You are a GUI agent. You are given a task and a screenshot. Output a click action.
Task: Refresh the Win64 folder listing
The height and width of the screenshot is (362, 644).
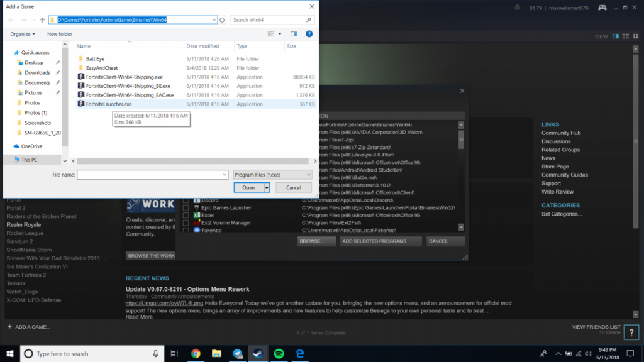[222, 19]
